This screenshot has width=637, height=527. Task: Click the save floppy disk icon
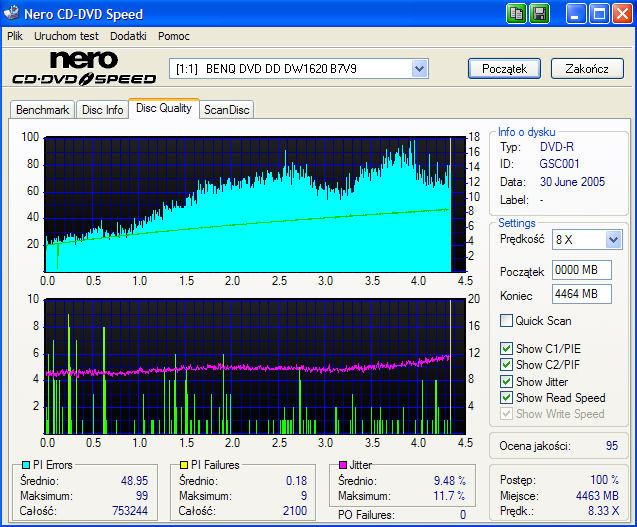540,14
